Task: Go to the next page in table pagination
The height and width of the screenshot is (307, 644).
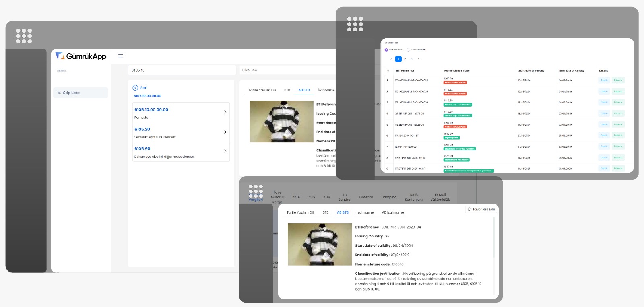Action: click(x=419, y=59)
